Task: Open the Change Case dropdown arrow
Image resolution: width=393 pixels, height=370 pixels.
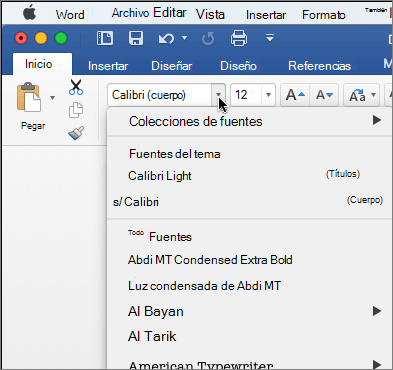Action: (374, 95)
